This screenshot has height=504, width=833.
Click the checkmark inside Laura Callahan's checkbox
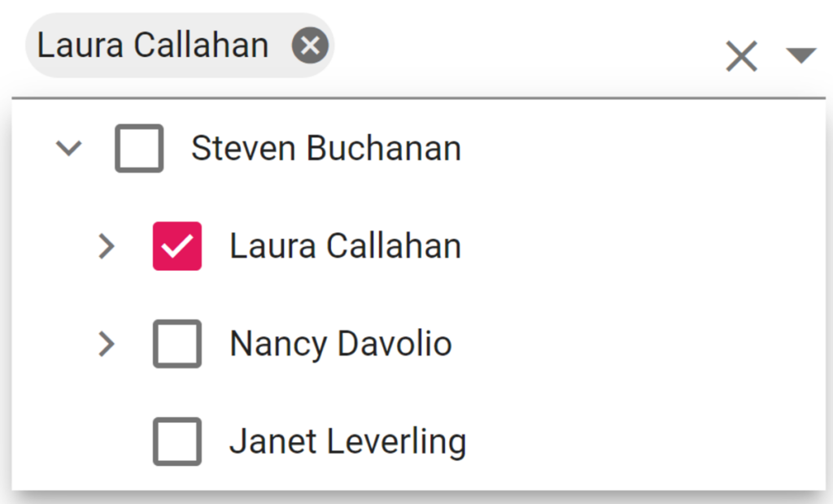click(x=177, y=246)
